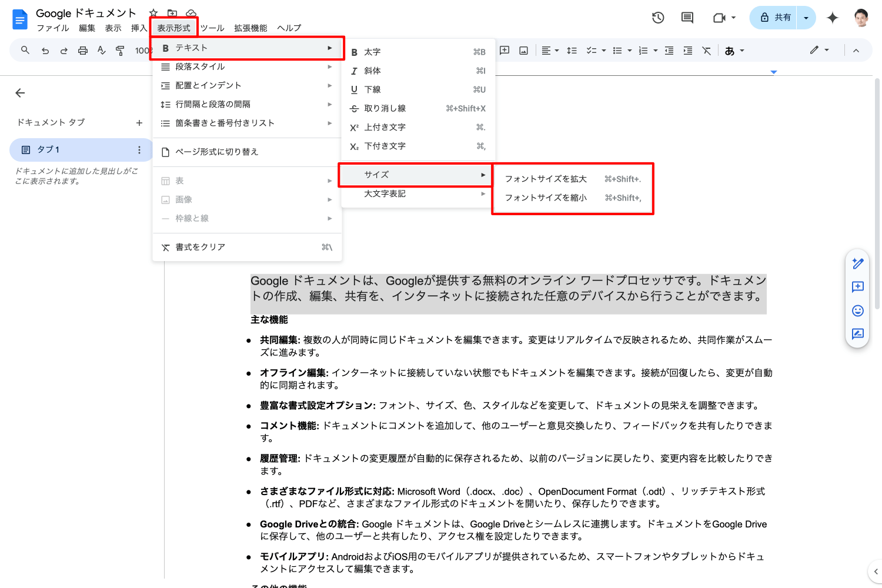Open the account profile avatar
The image size is (882, 588).
pyautogui.click(x=861, y=18)
